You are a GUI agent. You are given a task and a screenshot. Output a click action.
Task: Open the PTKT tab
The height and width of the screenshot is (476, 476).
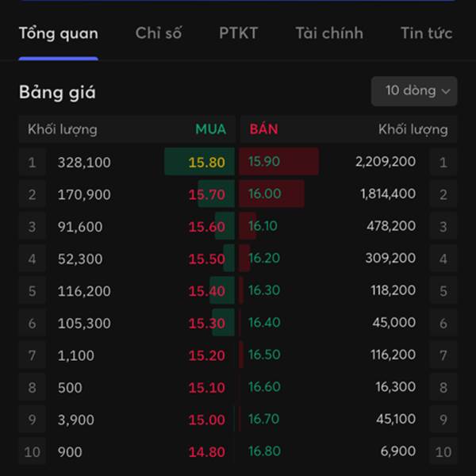[x=239, y=33]
